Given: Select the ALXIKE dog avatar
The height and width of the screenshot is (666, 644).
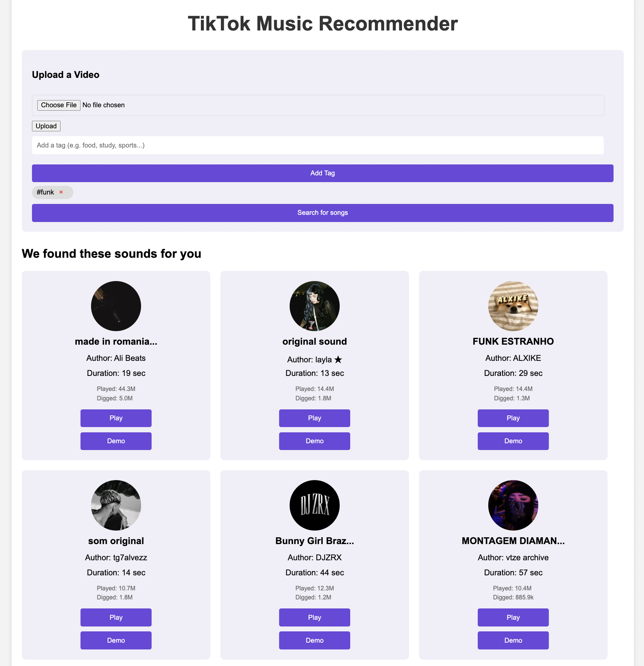Looking at the screenshot, I should (513, 306).
